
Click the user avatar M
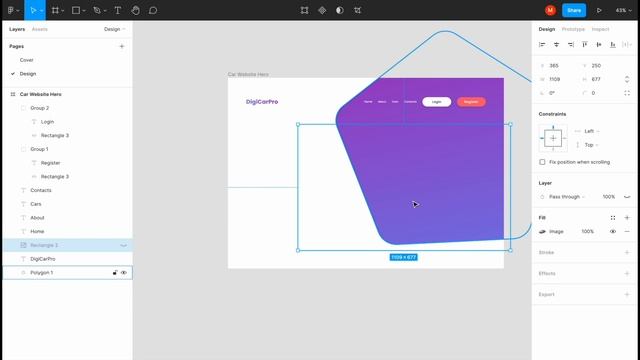click(550, 10)
